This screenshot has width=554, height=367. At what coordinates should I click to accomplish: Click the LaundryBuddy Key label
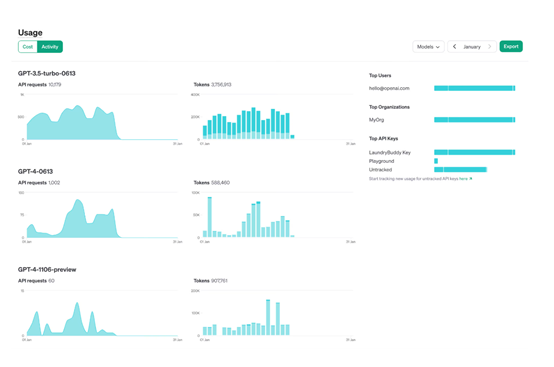pyautogui.click(x=390, y=153)
